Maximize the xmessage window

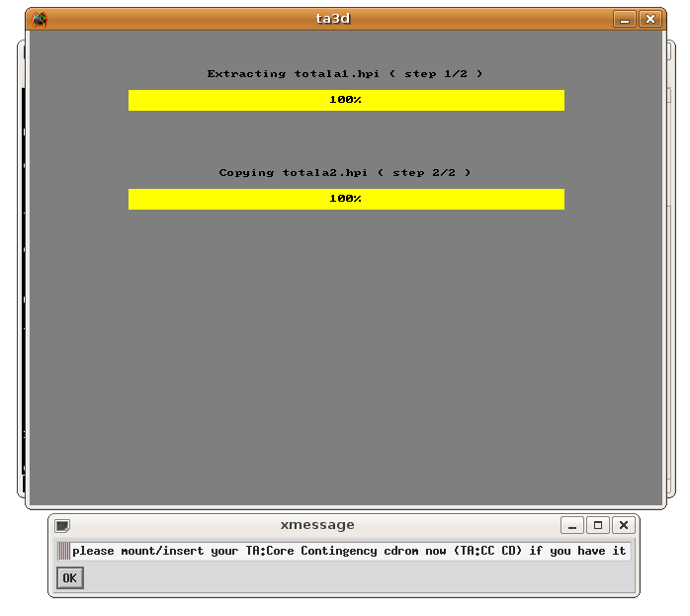tap(597, 525)
